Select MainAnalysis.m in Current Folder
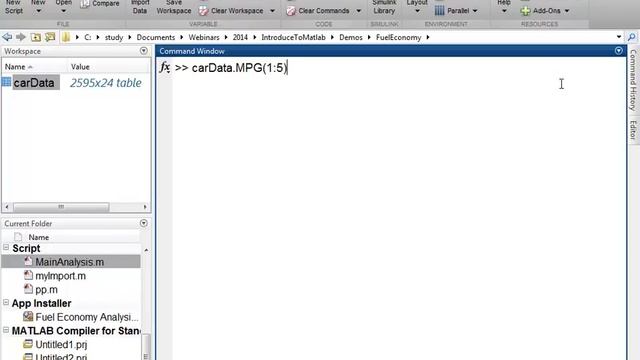Screen dimensions: 640x360 (x=69, y=262)
